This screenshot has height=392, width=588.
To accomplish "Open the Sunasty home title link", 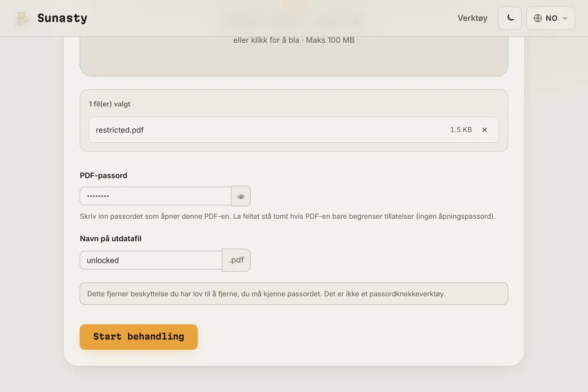I will click(62, 18).
